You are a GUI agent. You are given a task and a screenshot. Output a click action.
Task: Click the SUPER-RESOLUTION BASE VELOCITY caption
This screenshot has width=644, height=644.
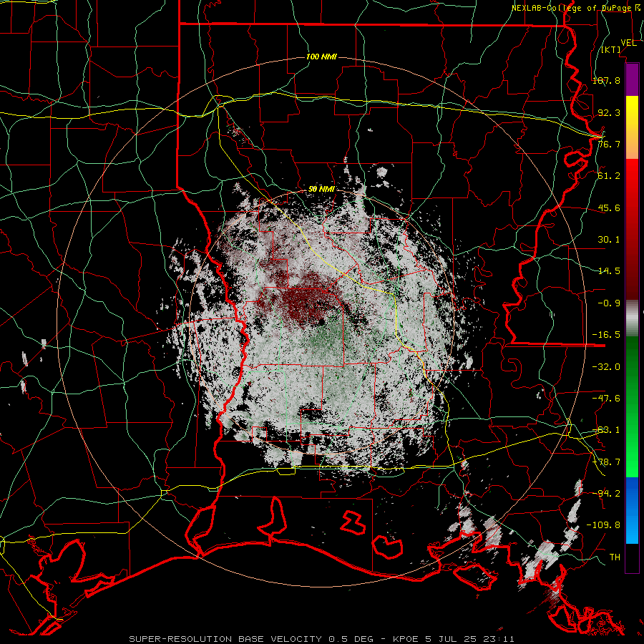pyautogui.click(x=321, y=639)
